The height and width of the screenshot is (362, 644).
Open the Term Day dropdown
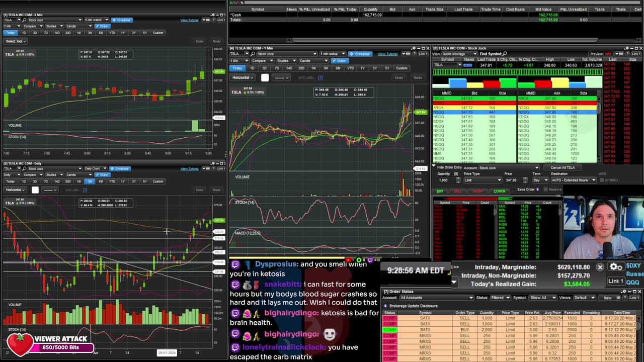(540, 180)
